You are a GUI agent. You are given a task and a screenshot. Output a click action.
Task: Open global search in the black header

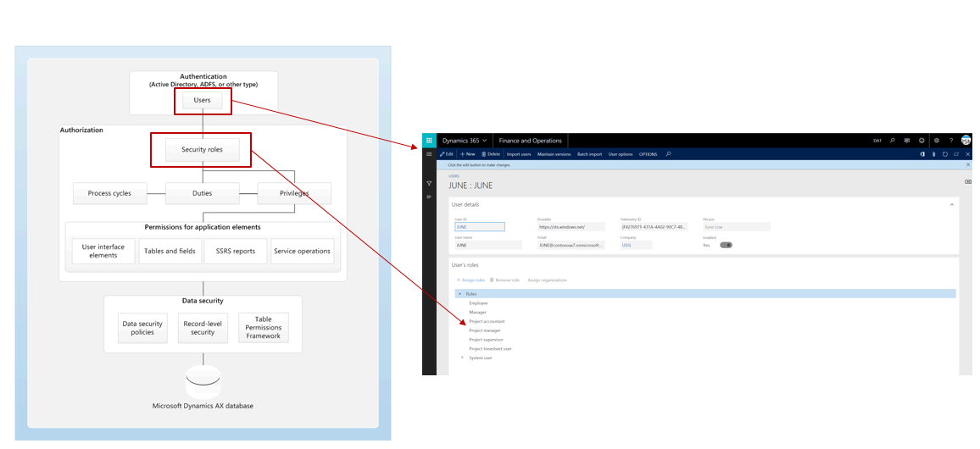point(893,141)
